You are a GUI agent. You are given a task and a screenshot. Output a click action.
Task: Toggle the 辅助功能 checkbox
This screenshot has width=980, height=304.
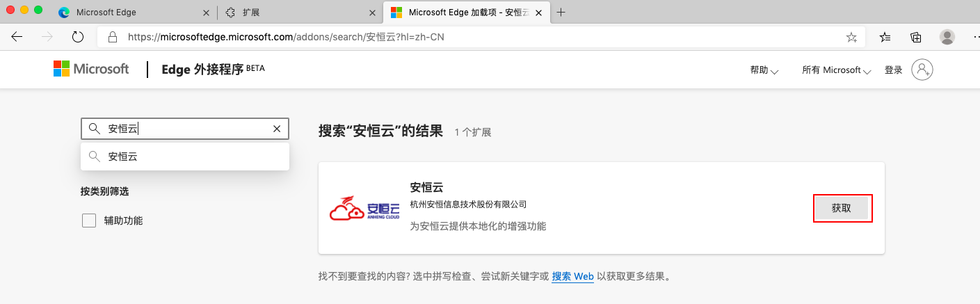[89, 221]
